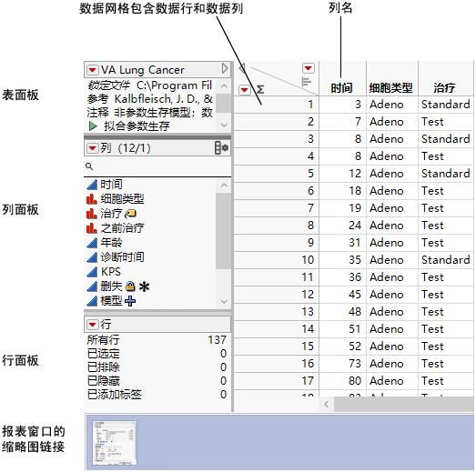476x472 pixels.
Task: Open the columns red triangle in grid corner
Action: pos(309,68)
